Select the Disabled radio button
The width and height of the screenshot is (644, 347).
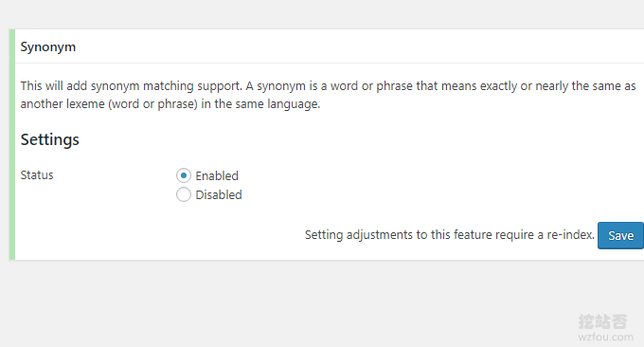pyautogui.click(x=183, y=194)
